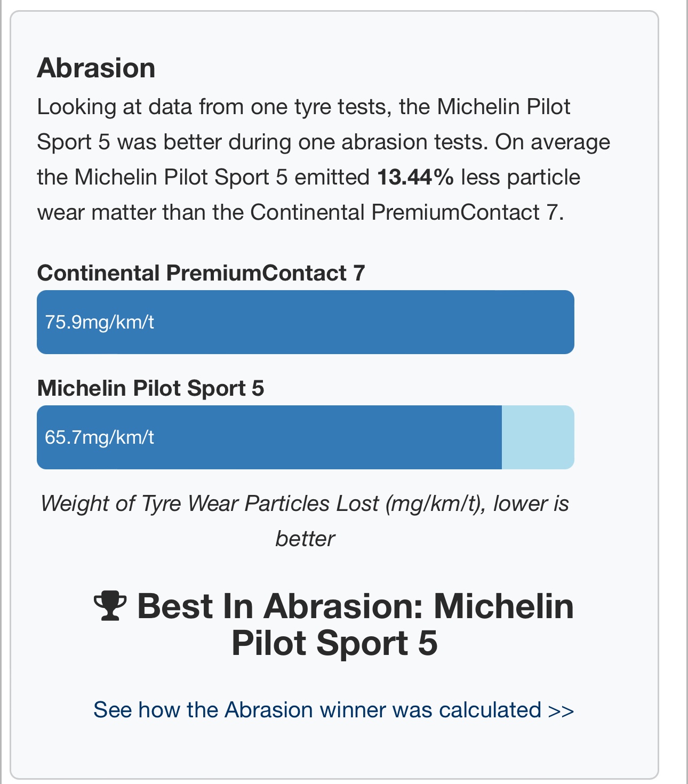Click the word 'Abrasion' inside the link text
The height and width of the screenshot is (784, 688).
pyautogui.click(x=268, y=710)
